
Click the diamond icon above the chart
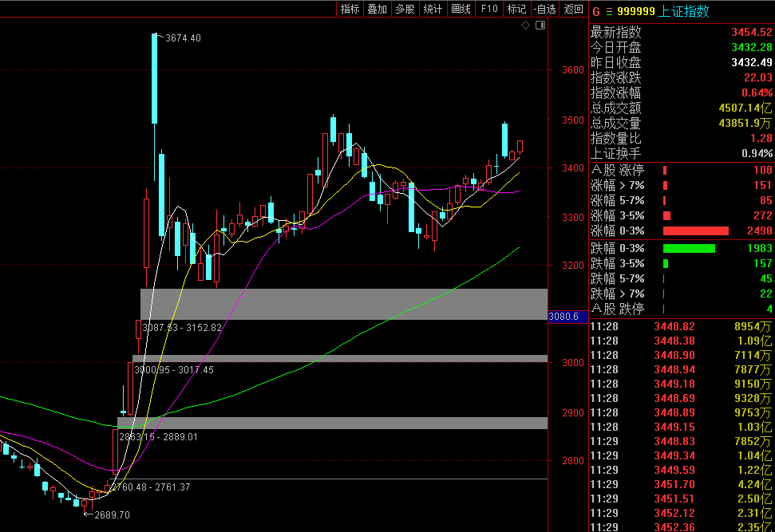click(525, 26)
